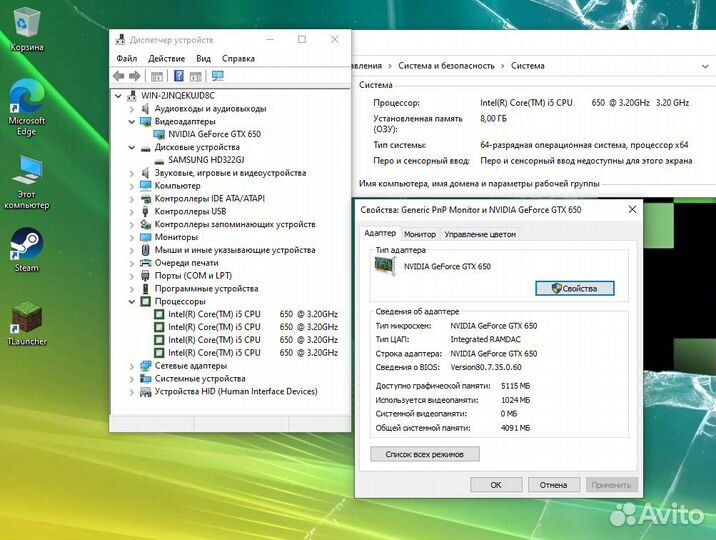
Task: Select Устройства HID tree item
Action: (236, 391)
